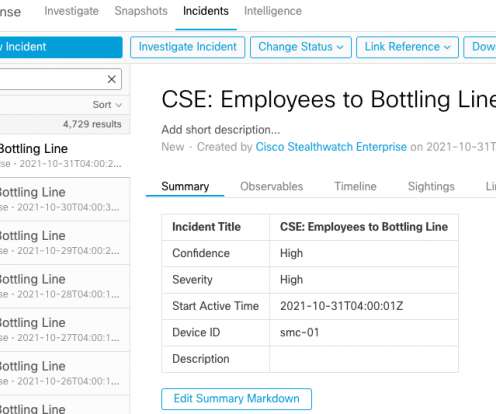Expand the Change Status dropdown
The height and width of the screenshot is (414, 496).
pyautogui.click(x=301, y=47)
